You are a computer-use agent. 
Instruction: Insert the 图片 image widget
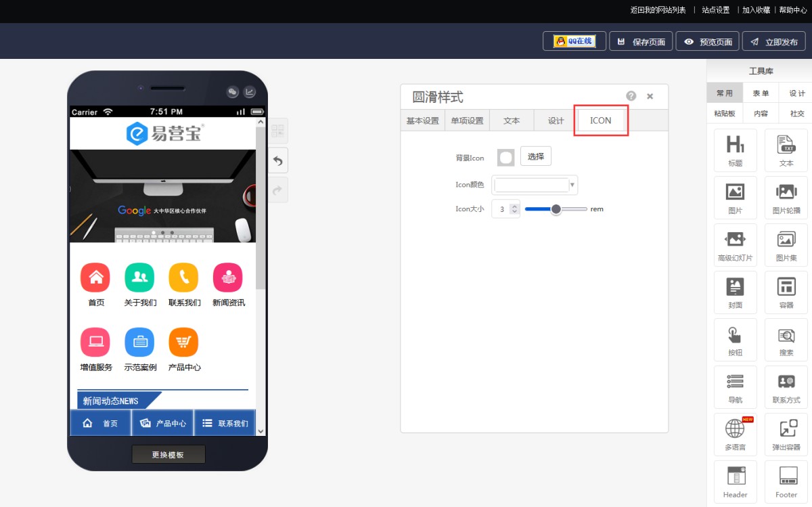click(735, 198)
